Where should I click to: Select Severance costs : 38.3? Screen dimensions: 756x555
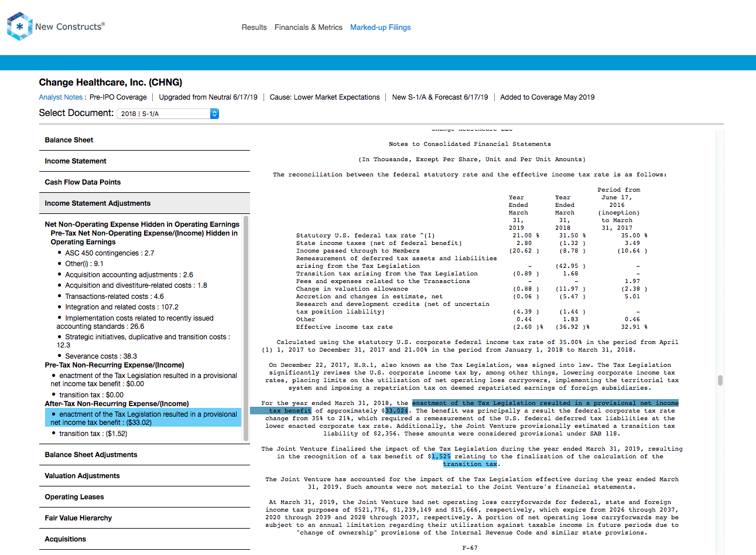coord(101,356)
